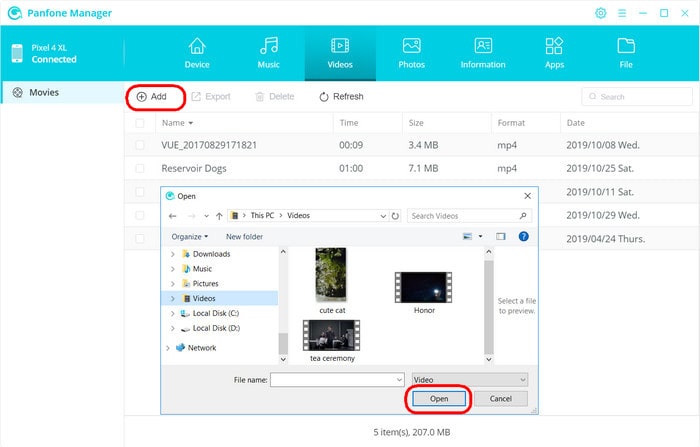Click This PC in the address path
Screen dimensions: 700x447
pyautogui.click(x=262, y=216)
